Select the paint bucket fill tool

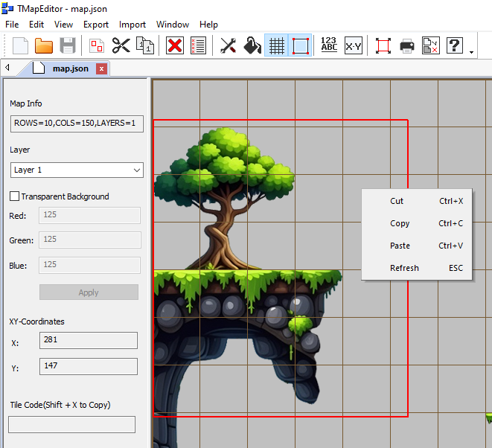pyautogui.click(x=252, y=45)
